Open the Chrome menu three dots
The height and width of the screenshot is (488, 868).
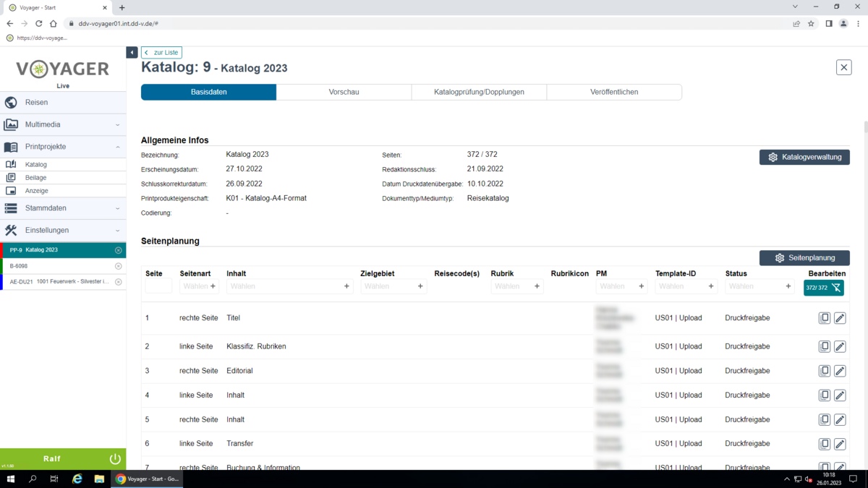(859, 24)
